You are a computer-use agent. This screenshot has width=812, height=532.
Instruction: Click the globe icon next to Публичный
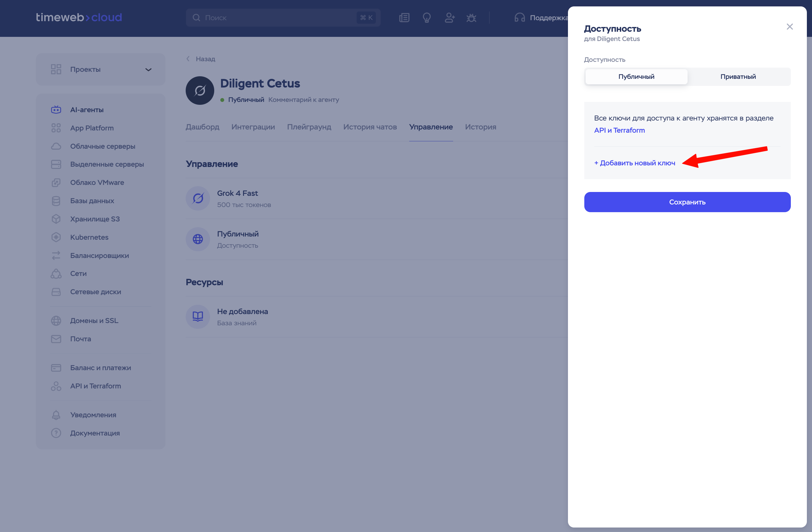(x=198, y=239)
